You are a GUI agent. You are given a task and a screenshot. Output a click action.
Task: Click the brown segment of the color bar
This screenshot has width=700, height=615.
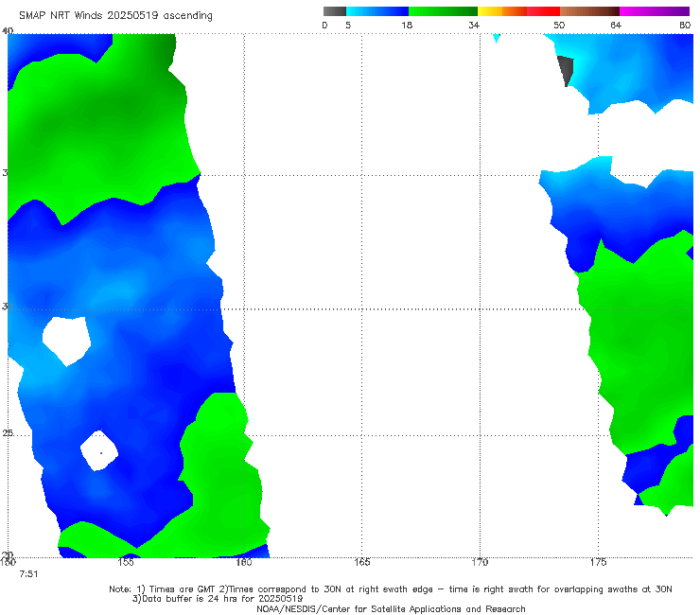click(x=589, y=11)
